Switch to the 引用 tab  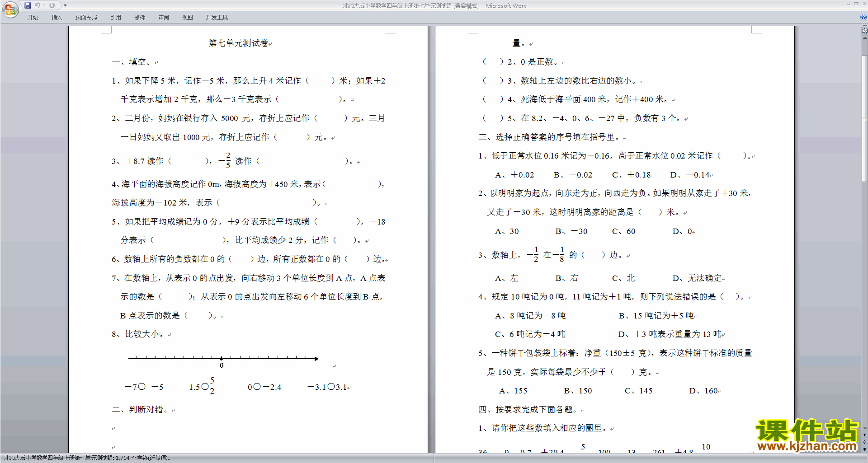[x=116, y=18]
